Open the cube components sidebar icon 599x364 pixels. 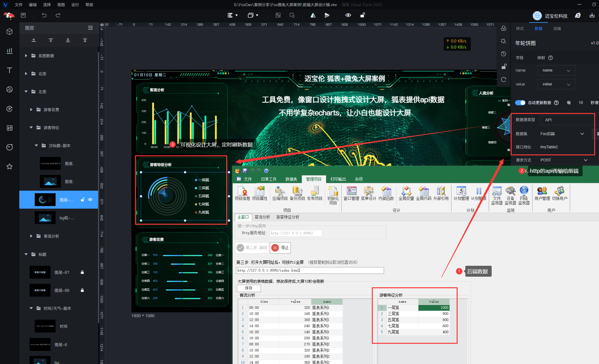[x=10, y=31]
